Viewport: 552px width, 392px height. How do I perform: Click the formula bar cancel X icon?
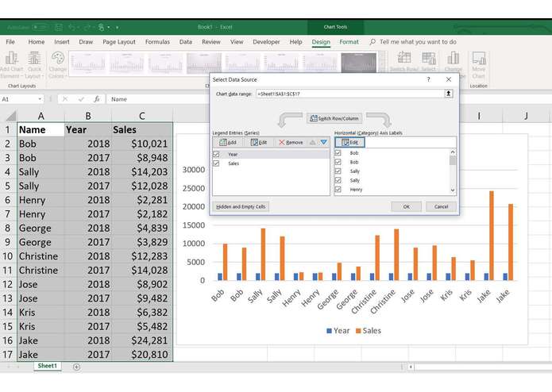tap(65, 99)
